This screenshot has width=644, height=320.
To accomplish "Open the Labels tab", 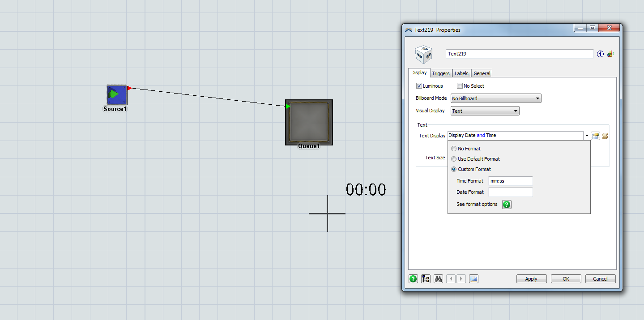I will 461,73.
